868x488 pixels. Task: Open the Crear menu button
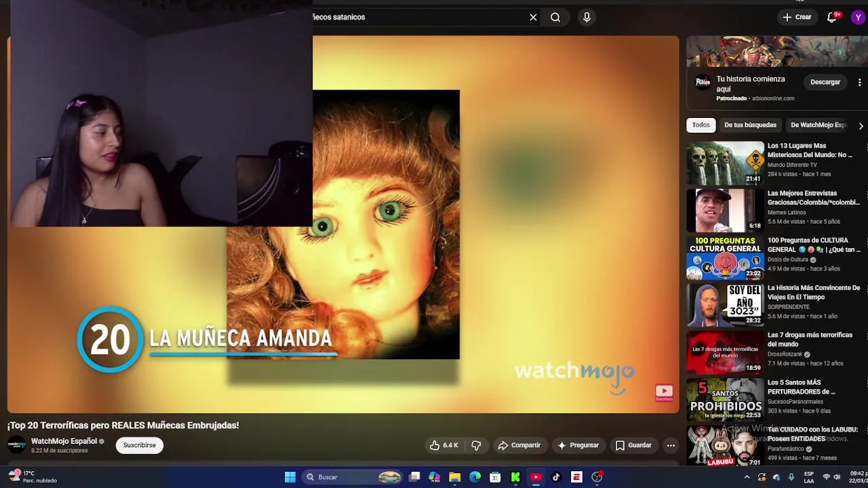(x=797, y=17)
